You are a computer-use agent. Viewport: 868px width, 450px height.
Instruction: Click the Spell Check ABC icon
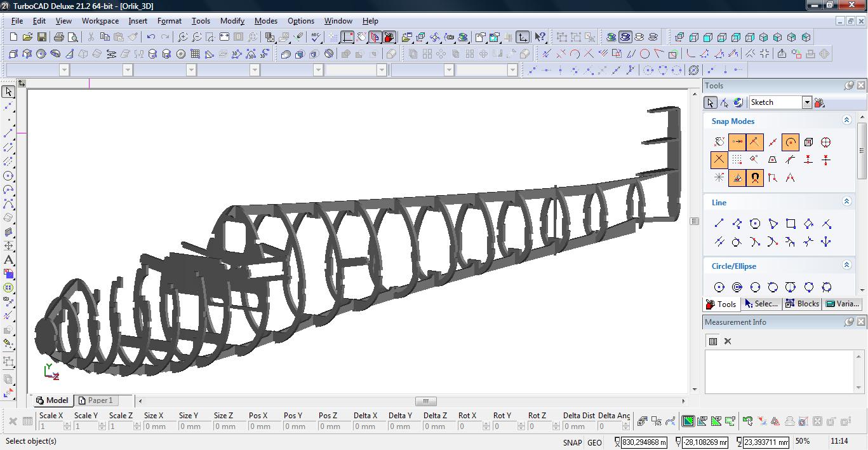coord(316,37)
